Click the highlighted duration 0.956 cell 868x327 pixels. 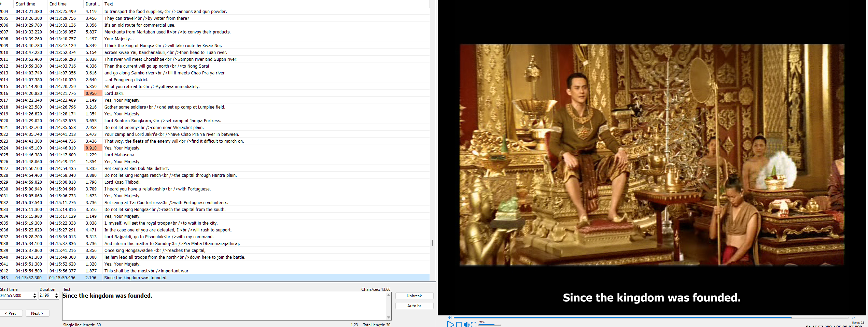pyautogui.click(x=93, y=94)
